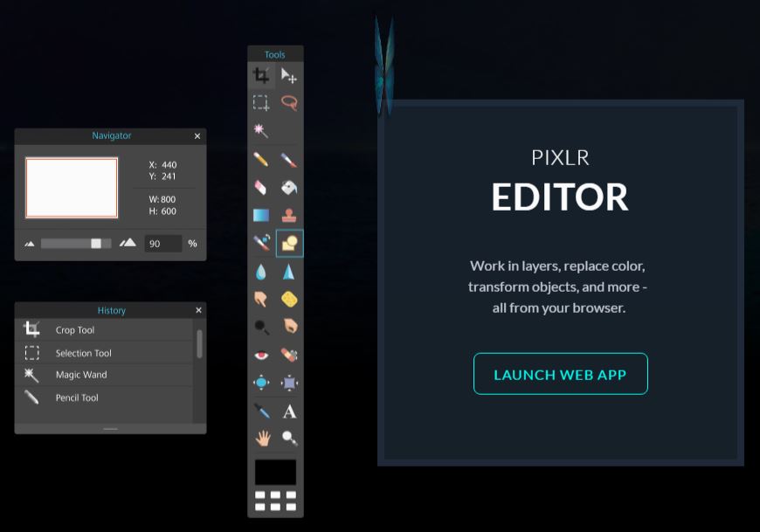Choose the Clone Stamp tool

pos(289,215)
